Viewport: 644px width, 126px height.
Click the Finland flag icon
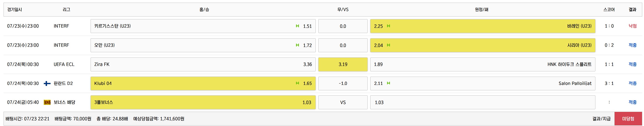click(x=47, y=83)
